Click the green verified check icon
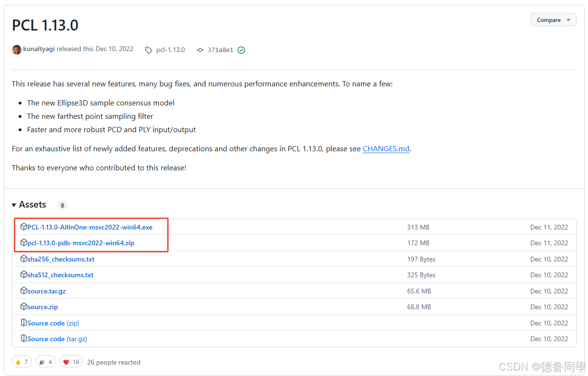The image size is (588, 376). (x=241, y=50)
